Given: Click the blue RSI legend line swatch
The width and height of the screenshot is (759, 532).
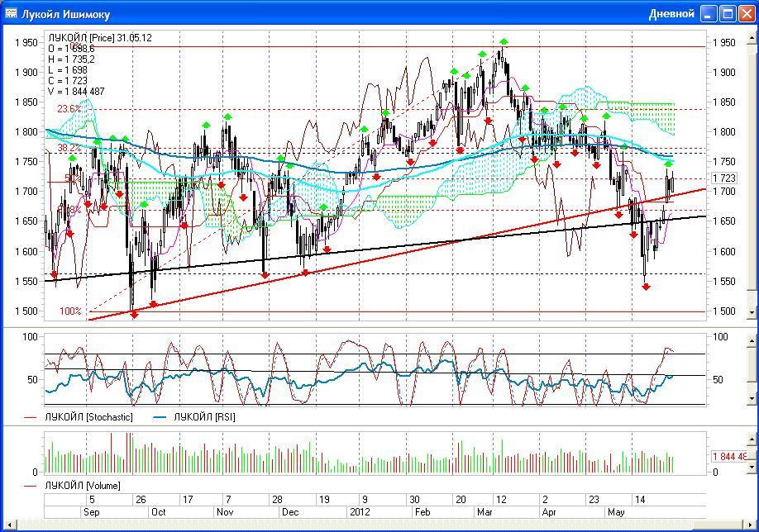Looking at the screenshot, I should [160, 417].
